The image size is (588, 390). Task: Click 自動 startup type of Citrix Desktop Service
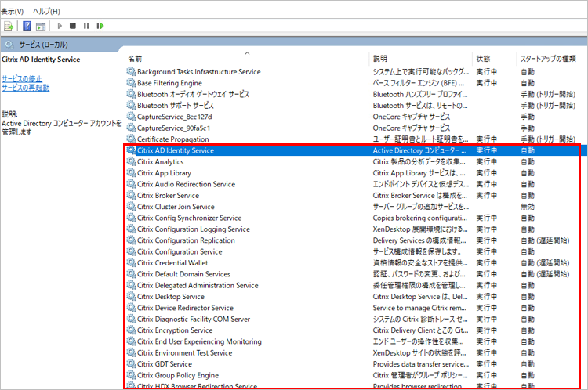coord(528,297)
